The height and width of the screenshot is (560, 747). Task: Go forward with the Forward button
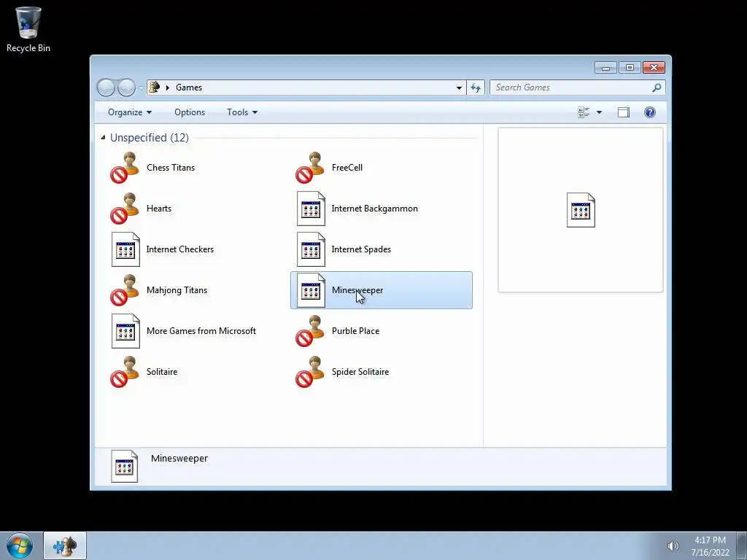[x=126, y=87]
